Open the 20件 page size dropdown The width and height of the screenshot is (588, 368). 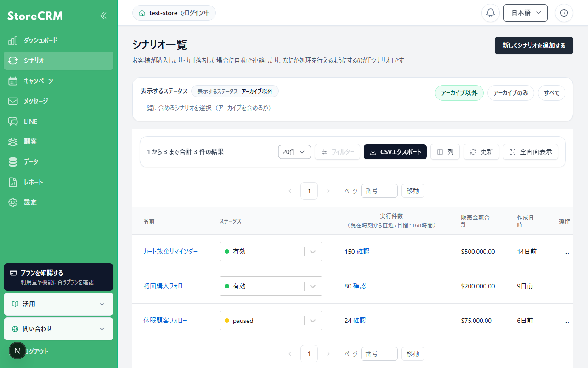click(294, 152)
